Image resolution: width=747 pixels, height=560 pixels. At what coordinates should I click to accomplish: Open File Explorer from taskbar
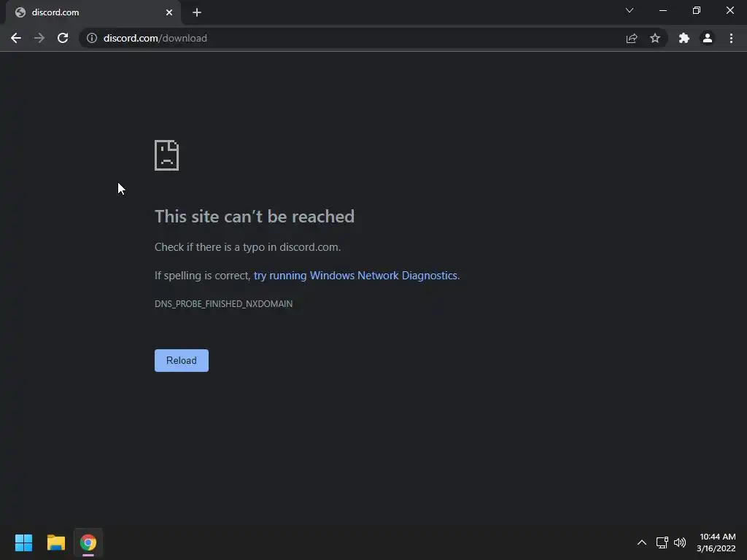tap(55, 542)
